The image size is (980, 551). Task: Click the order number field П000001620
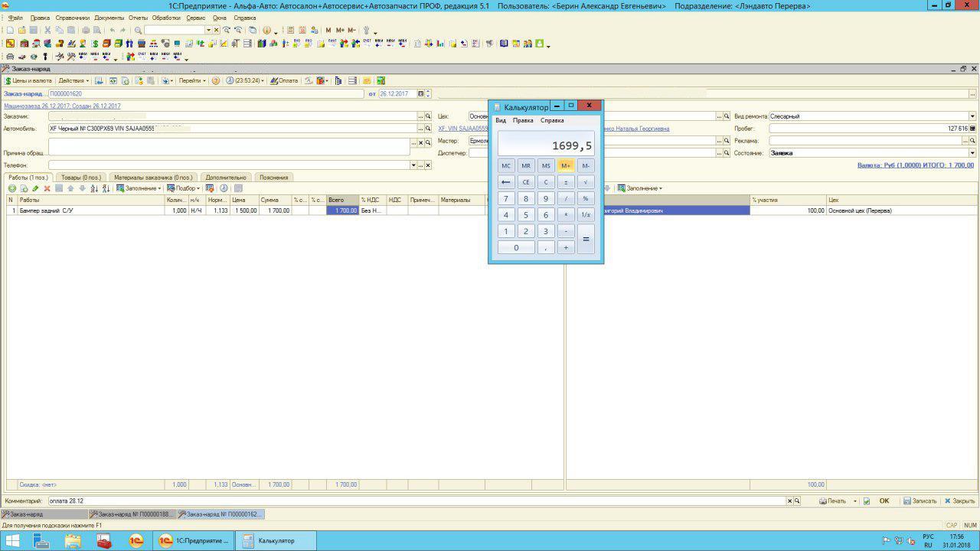coord(206,94)
